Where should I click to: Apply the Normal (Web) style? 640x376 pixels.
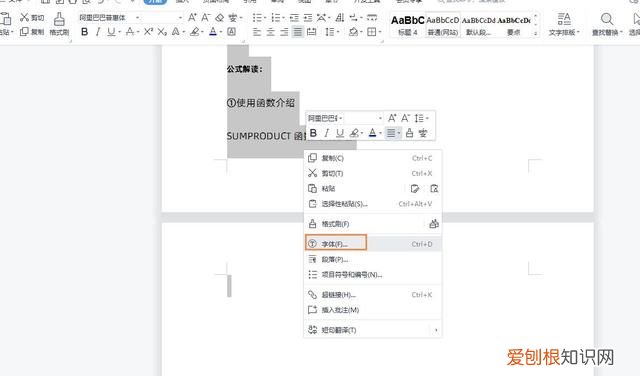pyautogui.click(x=442, y=24)
